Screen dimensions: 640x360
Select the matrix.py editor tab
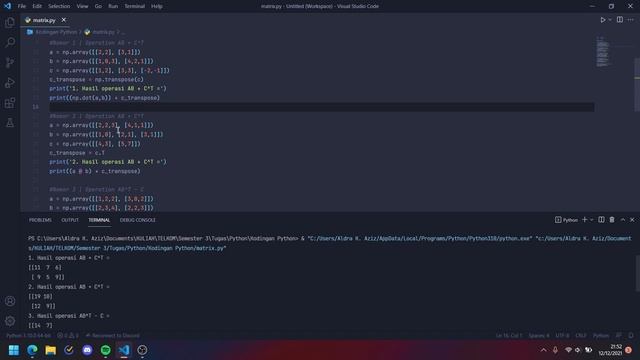[x=45, y=20]
